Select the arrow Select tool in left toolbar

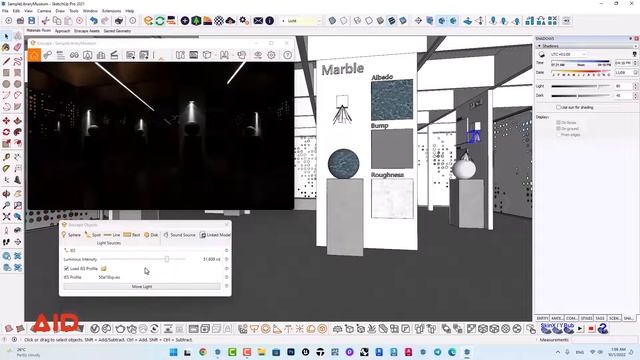tap(6, 36)
